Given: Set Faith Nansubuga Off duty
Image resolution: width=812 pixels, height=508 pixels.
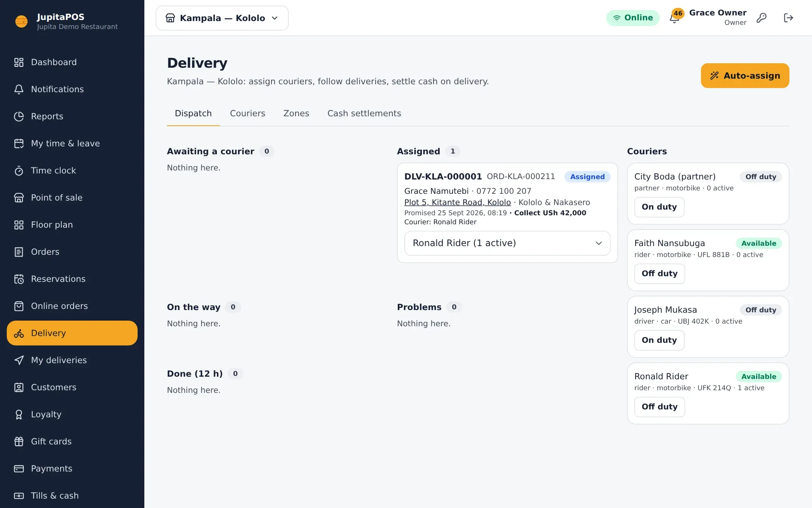Looking at the screenshot, I should (x=659, y=274).
